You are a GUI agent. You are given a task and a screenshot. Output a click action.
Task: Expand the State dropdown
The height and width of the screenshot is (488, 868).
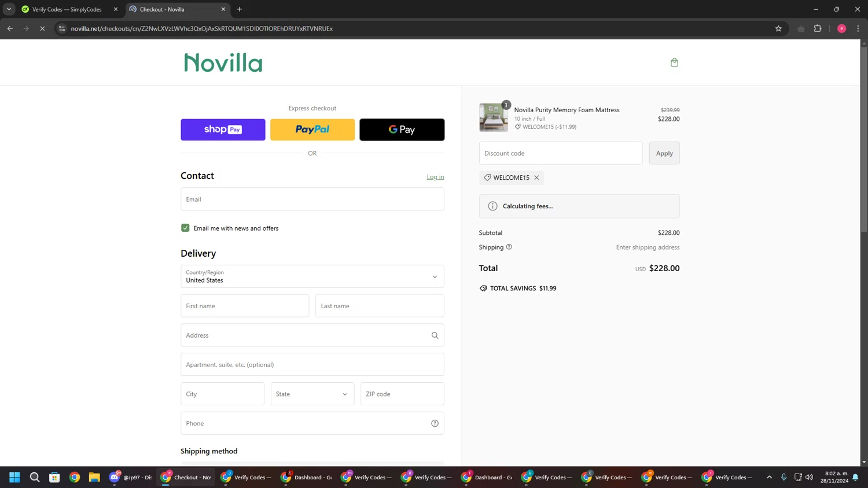coord(312,394)
